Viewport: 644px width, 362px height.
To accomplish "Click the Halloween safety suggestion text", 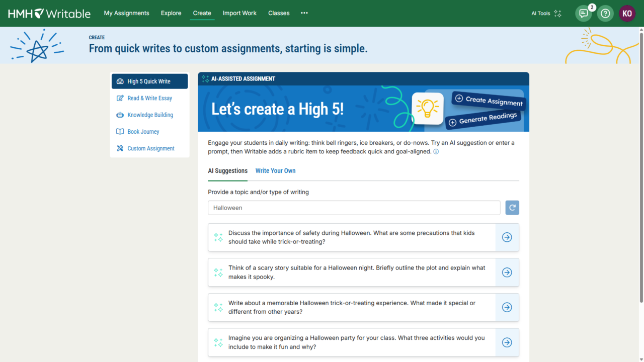I will pos(351,237).
